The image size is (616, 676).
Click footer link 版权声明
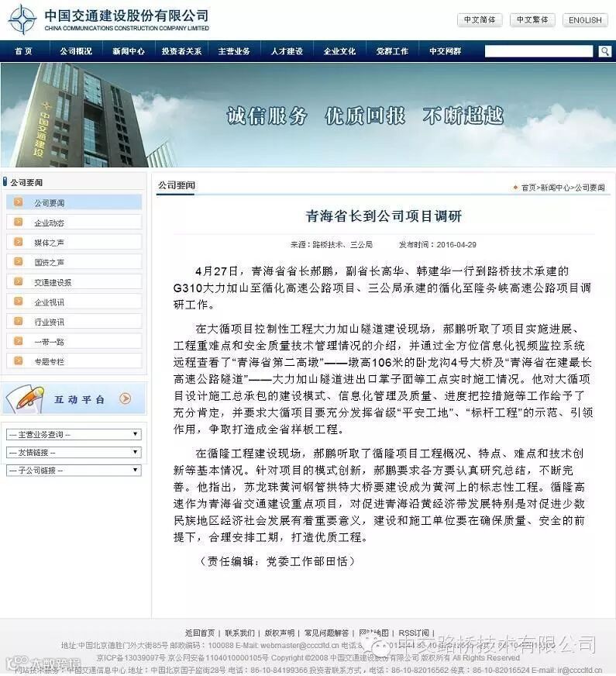point(280,633)
